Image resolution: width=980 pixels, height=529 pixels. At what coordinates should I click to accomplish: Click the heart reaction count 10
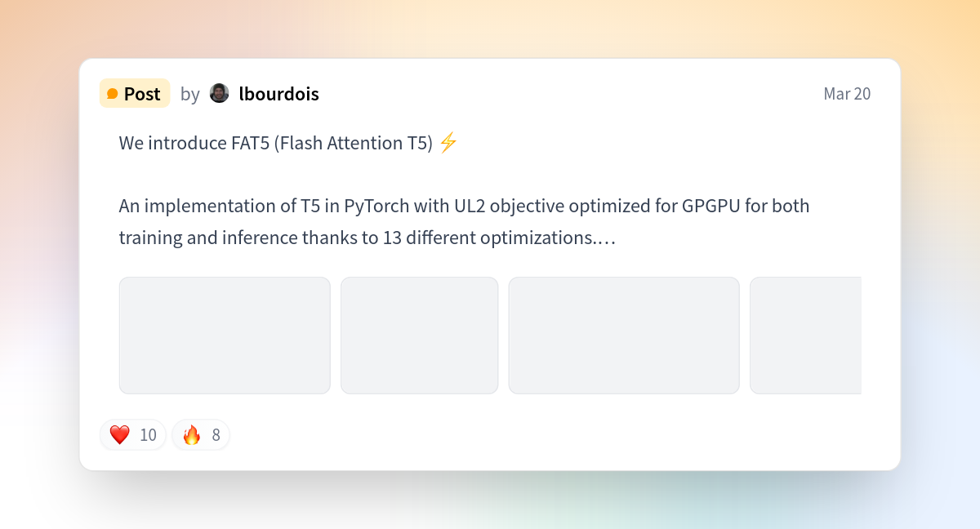pos(148,435)
